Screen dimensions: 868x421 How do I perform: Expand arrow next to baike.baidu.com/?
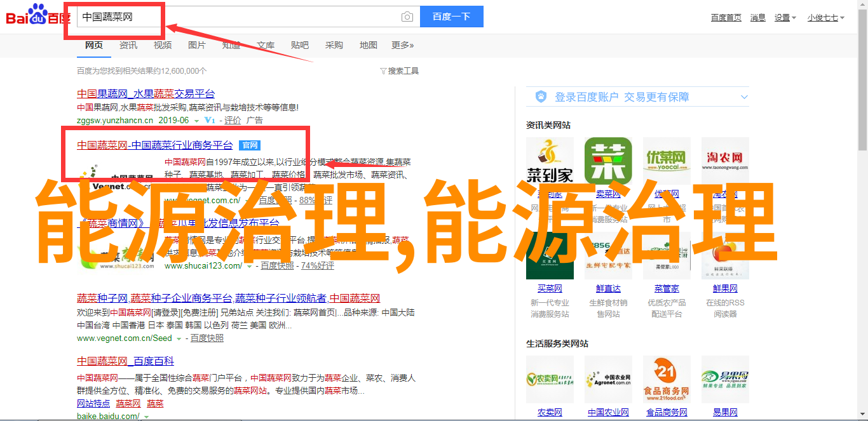tap(146, 417)
